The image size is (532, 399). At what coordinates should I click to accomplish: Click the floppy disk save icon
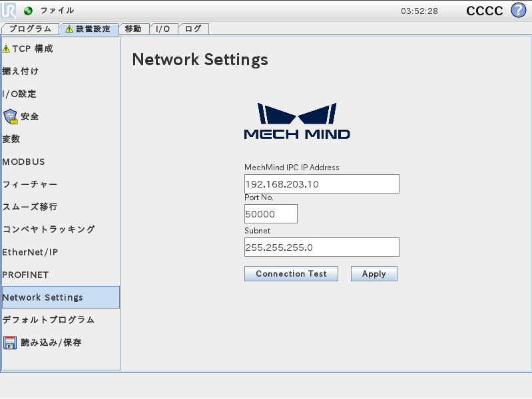(10, 342)
